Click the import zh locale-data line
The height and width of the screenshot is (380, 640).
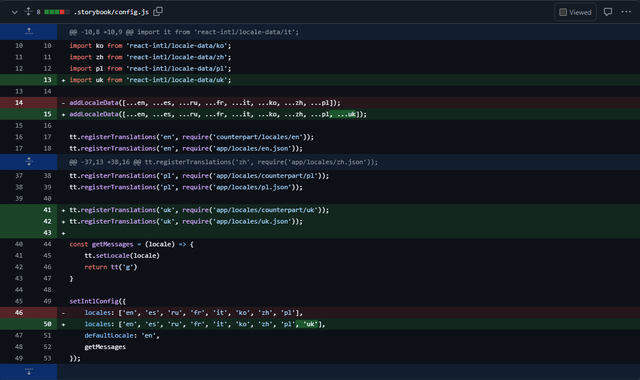click(150, 57)
